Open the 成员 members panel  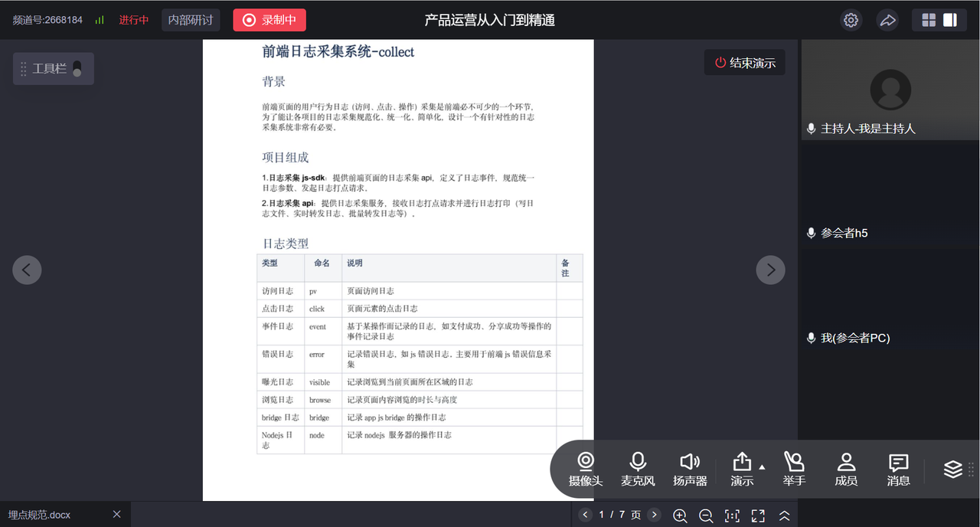pos(846,470)
